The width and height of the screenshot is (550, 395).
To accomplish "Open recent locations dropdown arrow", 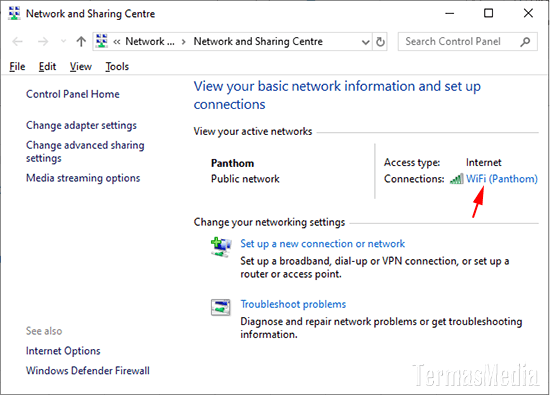I will tap(63, 41).
